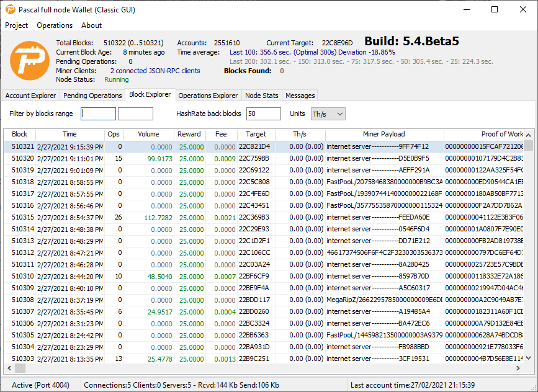Click the HashRate back blocks field
This screenshot has width=538, height=392.
click(x=264, y=114)
